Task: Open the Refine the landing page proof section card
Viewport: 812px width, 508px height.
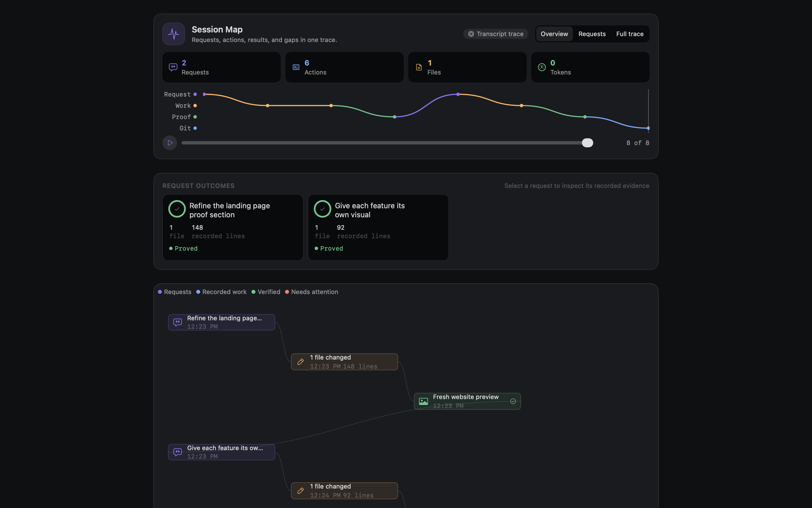Action: tap(233, 227)
